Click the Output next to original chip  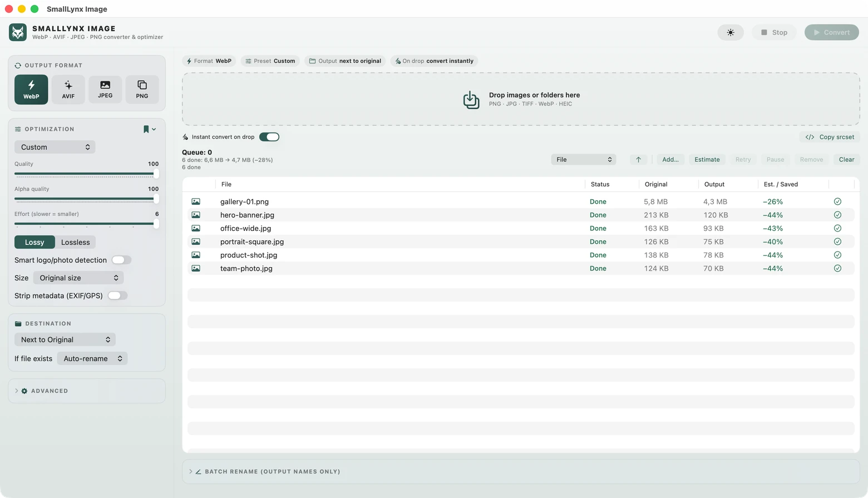click(x=345, y=61)
